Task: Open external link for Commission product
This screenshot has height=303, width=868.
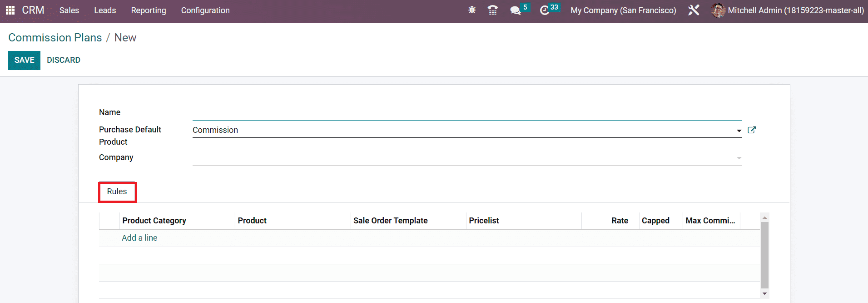Action: (752, 130)
